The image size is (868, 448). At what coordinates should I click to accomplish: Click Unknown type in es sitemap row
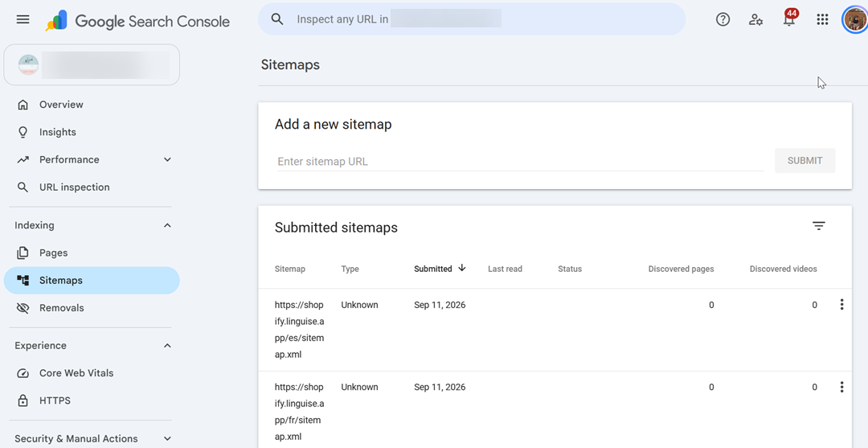[359, 305]
